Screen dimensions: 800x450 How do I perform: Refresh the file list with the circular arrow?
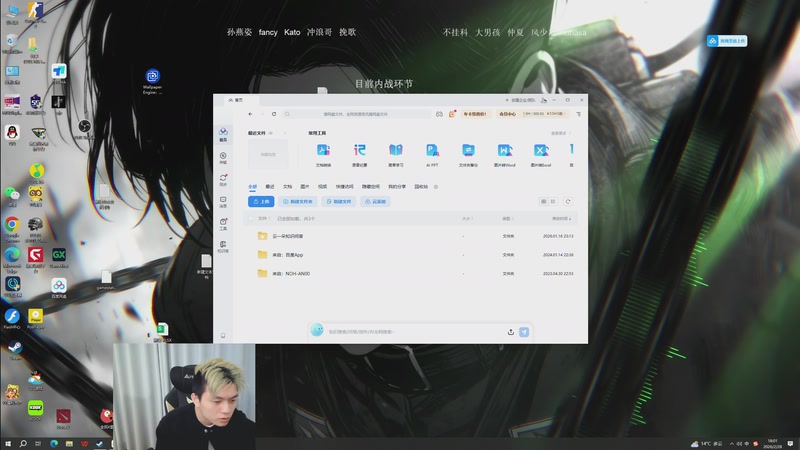568,202
